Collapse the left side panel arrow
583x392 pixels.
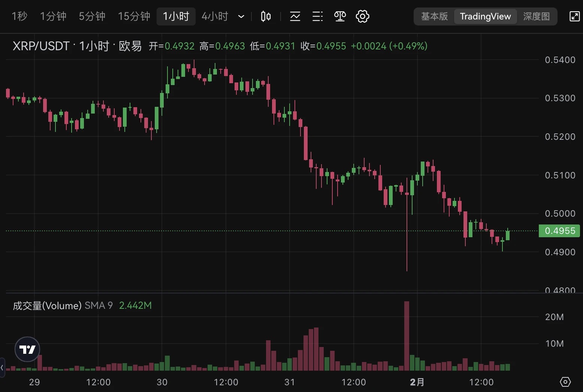(3, 368)
